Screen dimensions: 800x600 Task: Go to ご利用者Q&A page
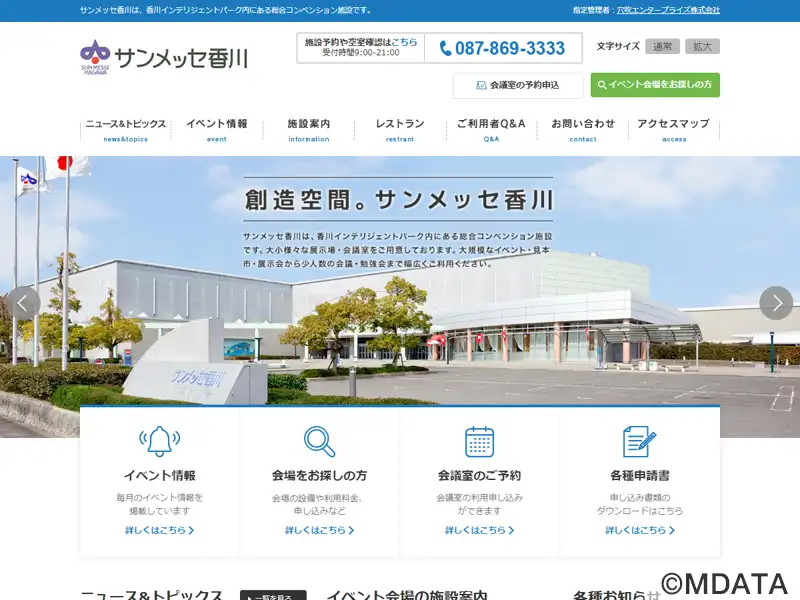491,129
